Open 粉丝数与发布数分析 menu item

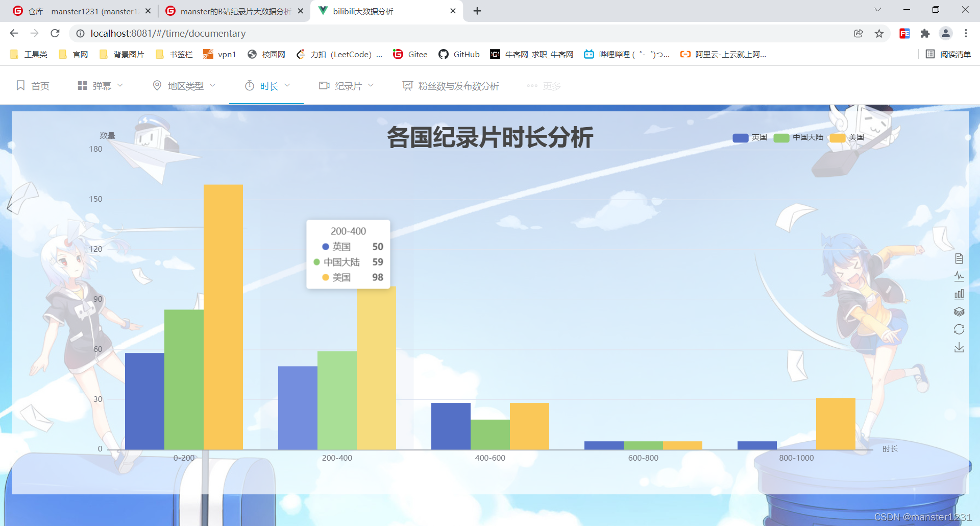pos(451,86)
